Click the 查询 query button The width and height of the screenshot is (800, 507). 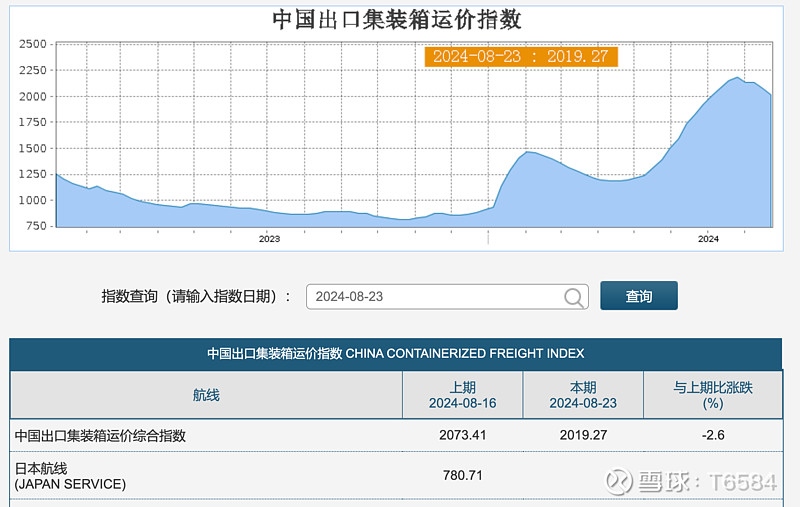pyautogui.click(x=639, y=296)
